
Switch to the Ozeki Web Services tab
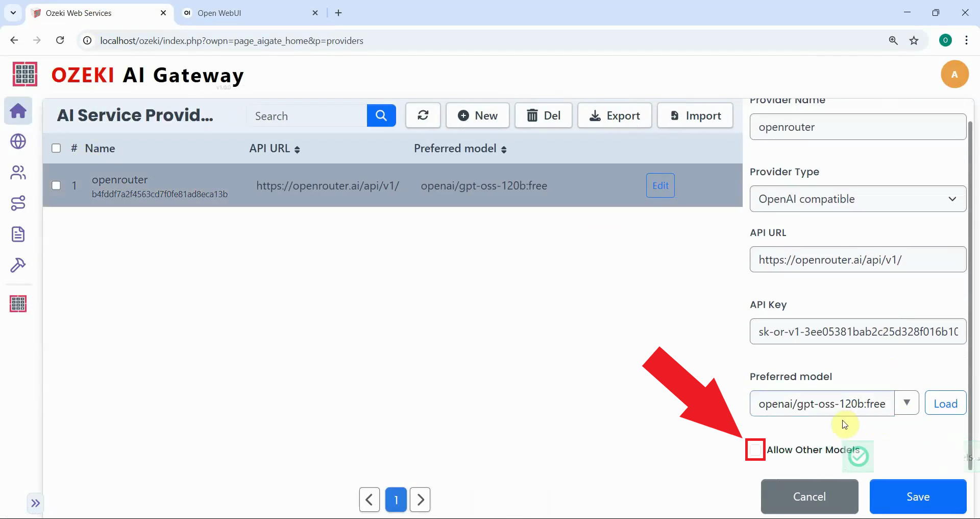(x=92, y=13)
